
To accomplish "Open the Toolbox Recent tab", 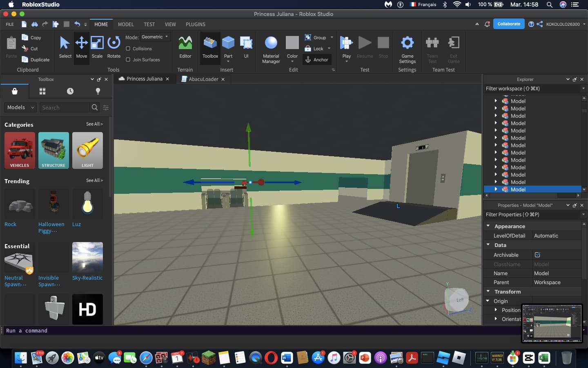I will point(70,91).
